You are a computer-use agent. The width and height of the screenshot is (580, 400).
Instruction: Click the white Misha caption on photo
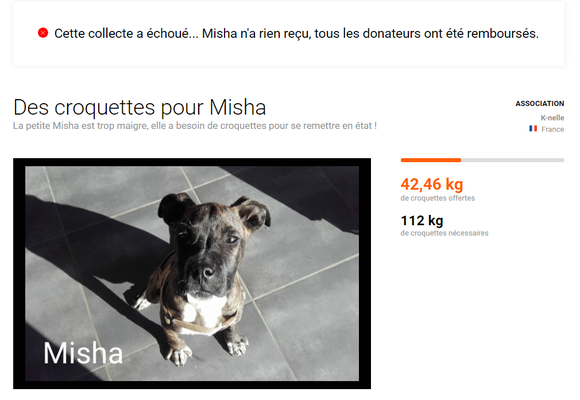(83, 353)
